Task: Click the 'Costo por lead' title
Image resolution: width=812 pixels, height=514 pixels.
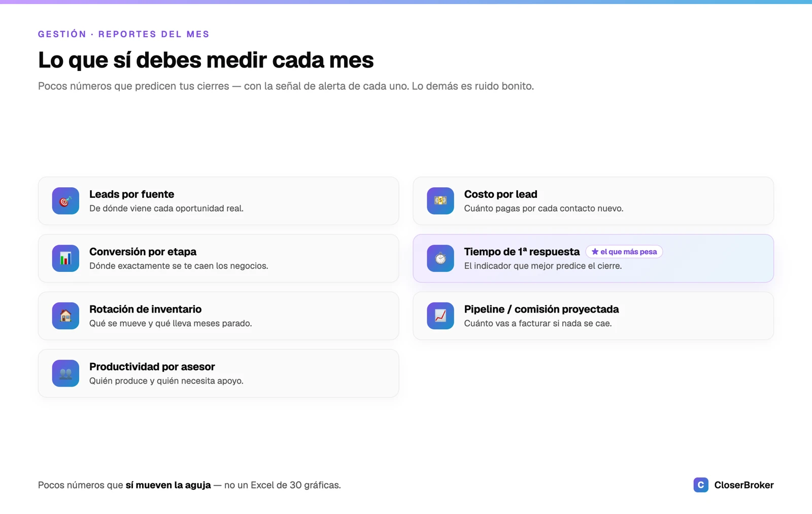Action: click(500, 194)
